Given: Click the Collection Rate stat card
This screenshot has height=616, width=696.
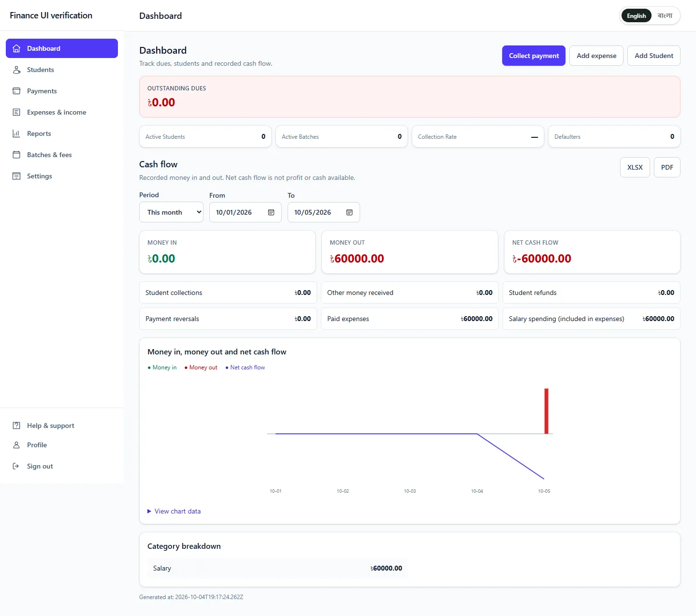Looking at the screenshot, I should tap(478, 137).
